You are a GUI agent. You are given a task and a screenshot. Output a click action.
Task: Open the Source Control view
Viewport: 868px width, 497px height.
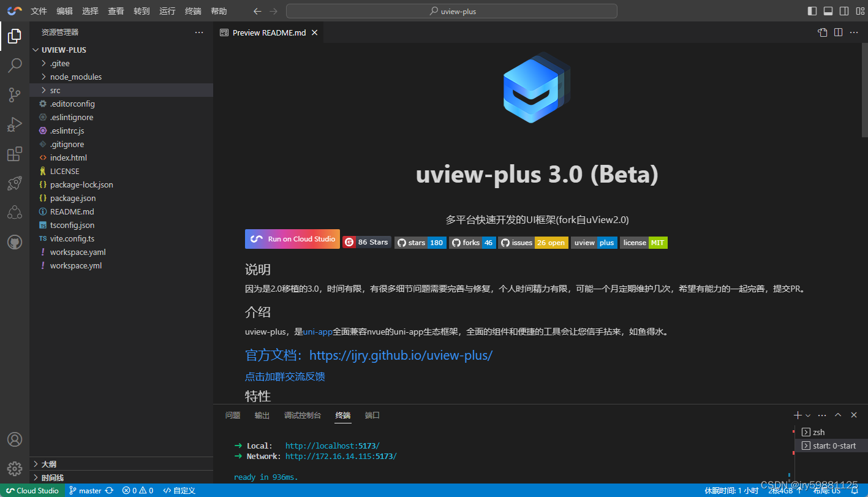15,94
